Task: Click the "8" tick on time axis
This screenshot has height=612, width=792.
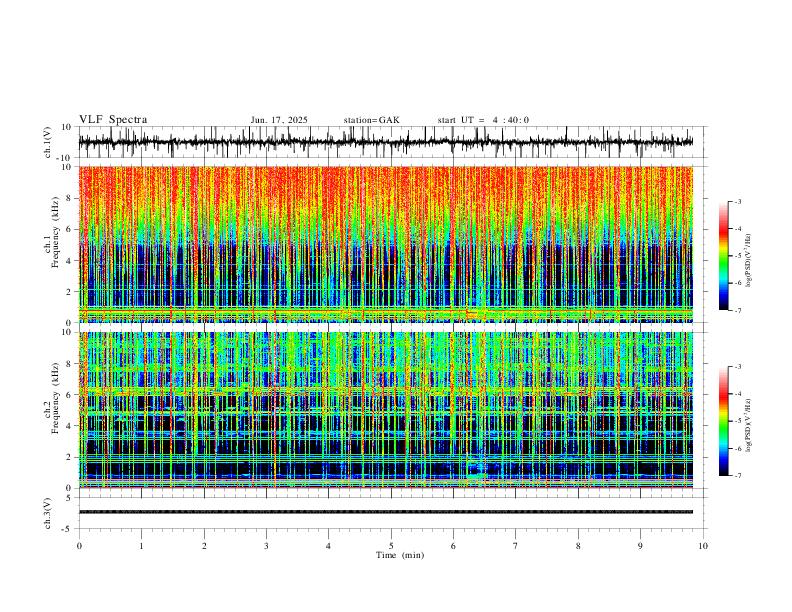Action: pos(578,546)
